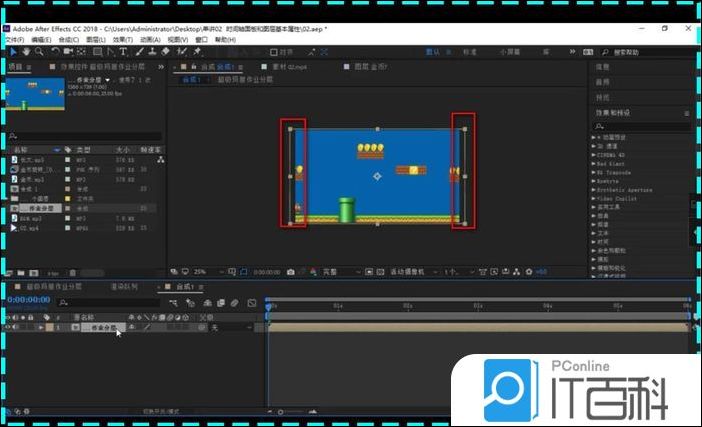This screenshot has width=702, height=427.
Task: Click the 默认 workspace label
Action: click(433, 51)
